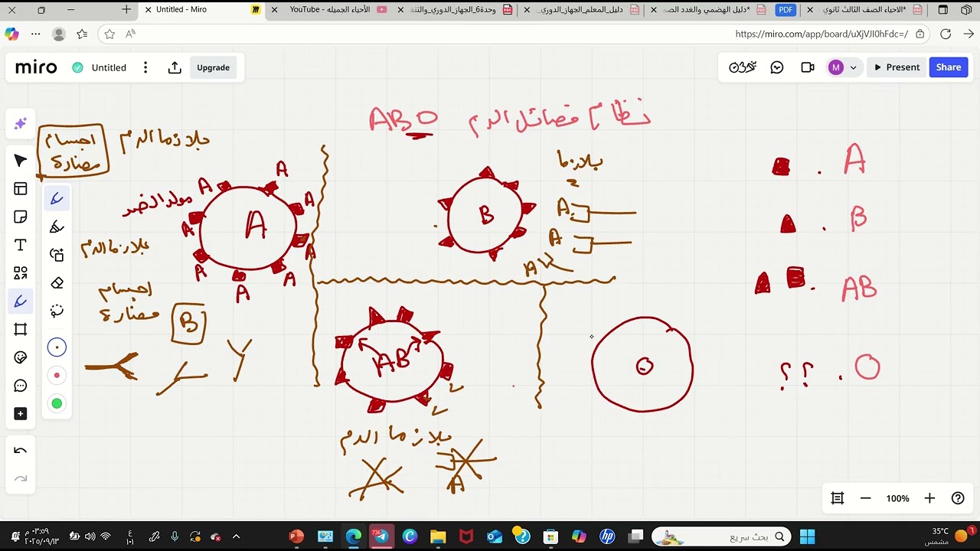Select the Eraser tool

coord(57,283)
